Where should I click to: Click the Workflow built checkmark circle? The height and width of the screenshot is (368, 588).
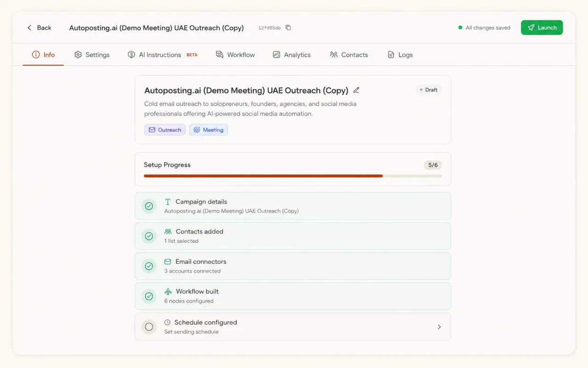tap(149, 296)
